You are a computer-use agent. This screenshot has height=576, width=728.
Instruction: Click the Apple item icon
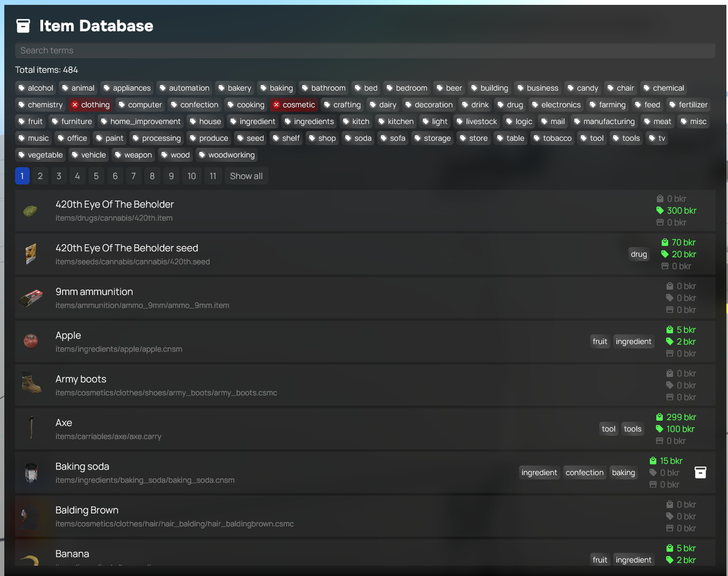pos(31,341)
